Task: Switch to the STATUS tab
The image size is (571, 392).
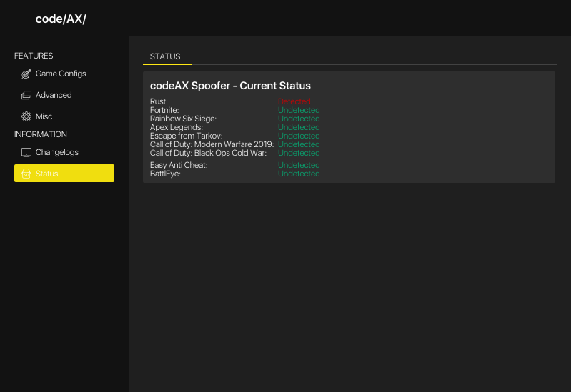Action: [167, 57]
